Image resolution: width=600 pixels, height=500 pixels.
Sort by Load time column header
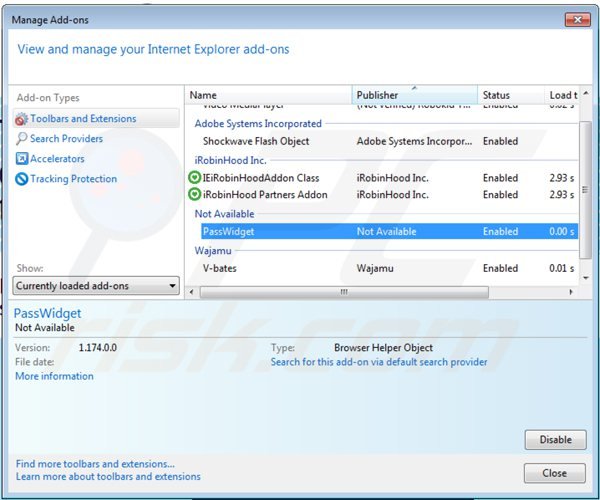click(x=562, y=95)
